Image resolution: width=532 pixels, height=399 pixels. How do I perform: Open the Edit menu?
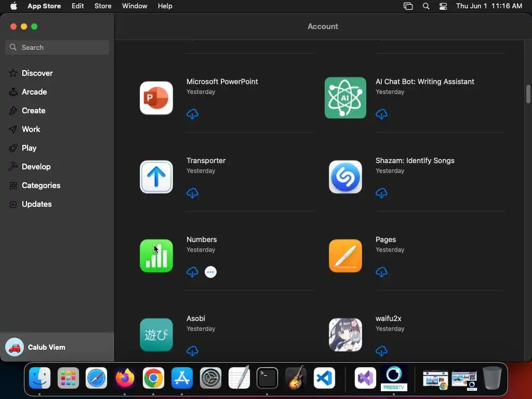tap(78, 6)
